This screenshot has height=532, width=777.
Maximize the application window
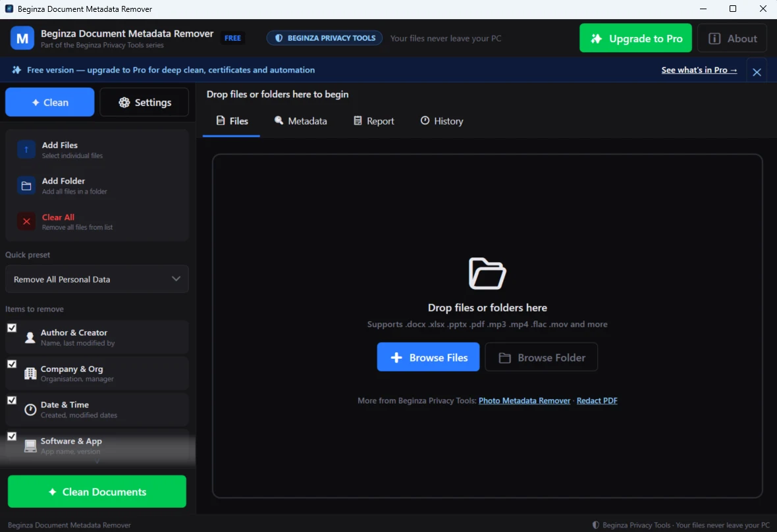[x=733, y=9]
